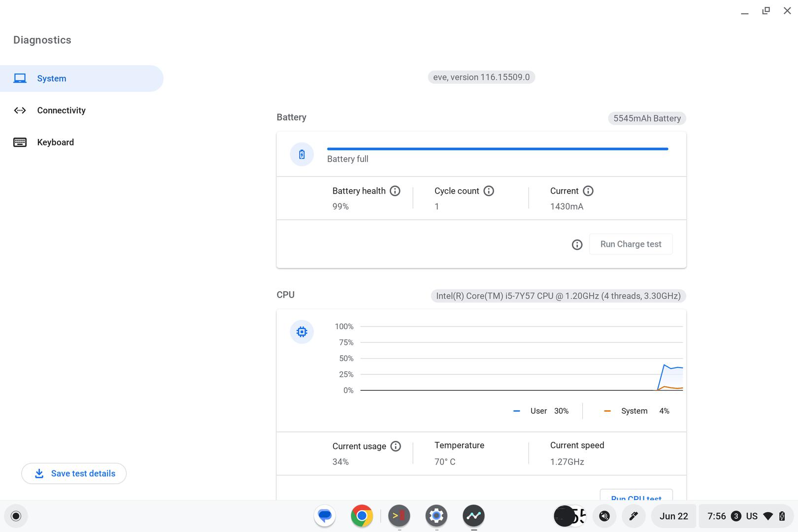This screenshot has width=798, height=532.
Task: Click the battery charging icon in Battery card
Action: click(302, 155)
